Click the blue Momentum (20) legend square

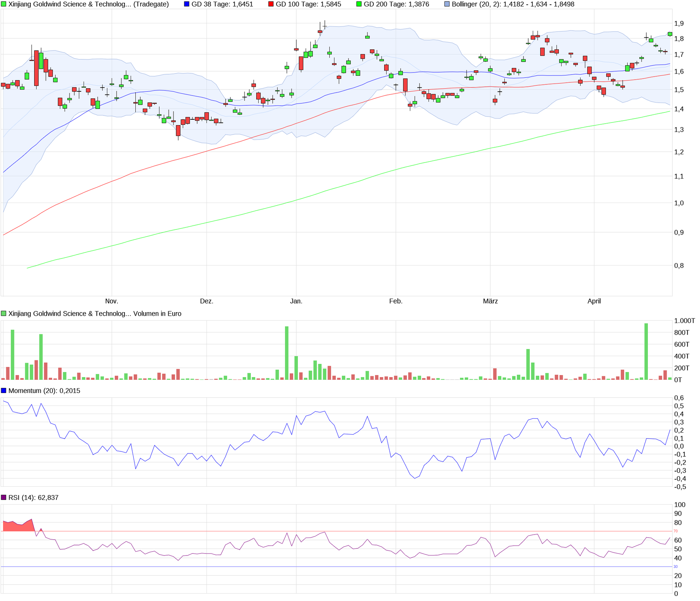(3, 391)
